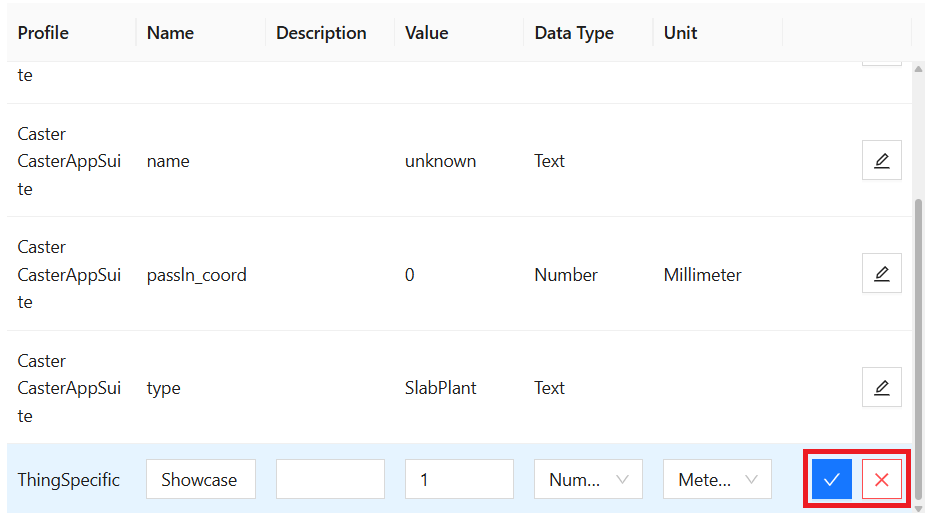
Task: Select the Description column header
Action: tap(321, 33)
